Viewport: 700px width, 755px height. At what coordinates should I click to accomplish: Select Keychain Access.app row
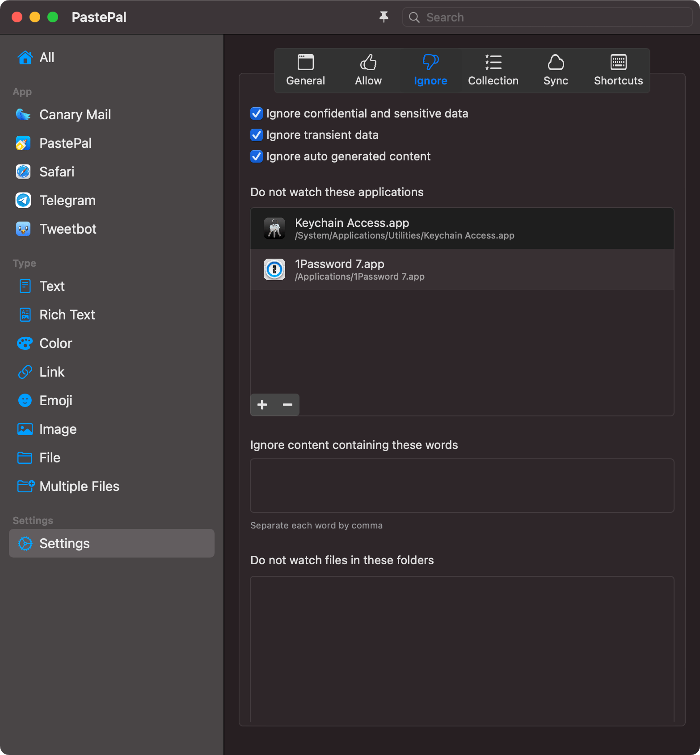pyautogui.click(x=462, y=228)
